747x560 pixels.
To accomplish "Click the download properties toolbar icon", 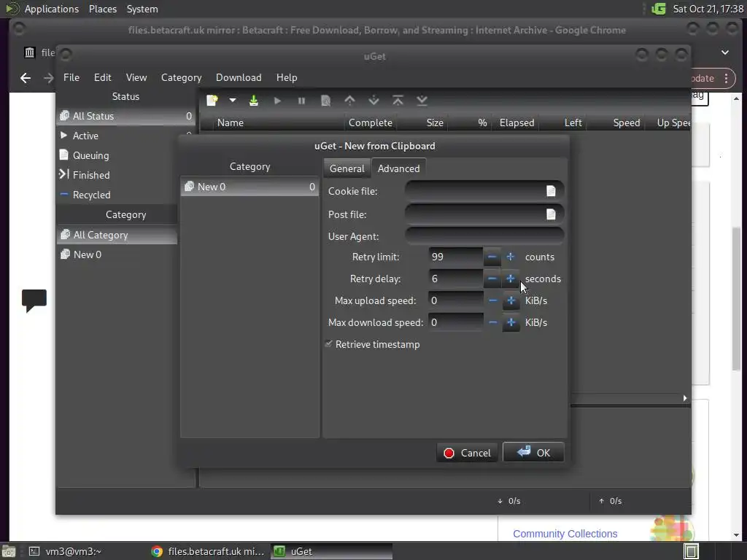I will tap(326, 101).
